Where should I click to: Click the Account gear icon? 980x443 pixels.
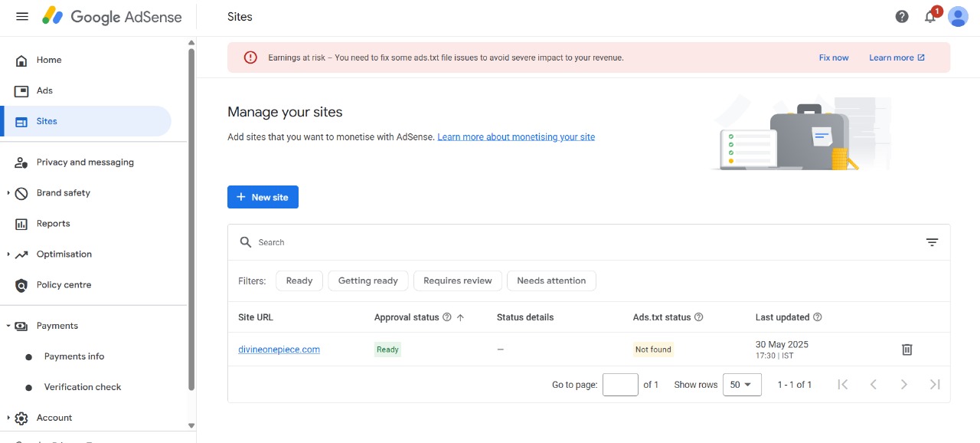[x=21, y=418]
